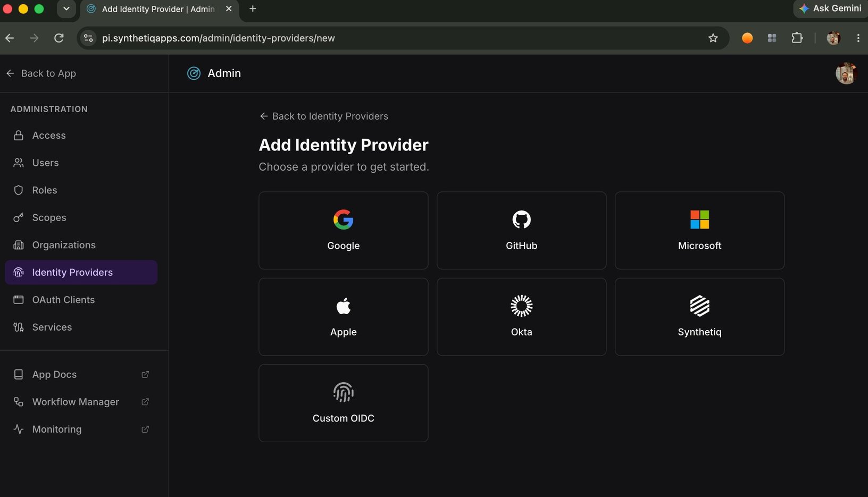This screenshot has height=497, width=868.
Task: Open Roles in the sidebar
Action: click(81, 190)
